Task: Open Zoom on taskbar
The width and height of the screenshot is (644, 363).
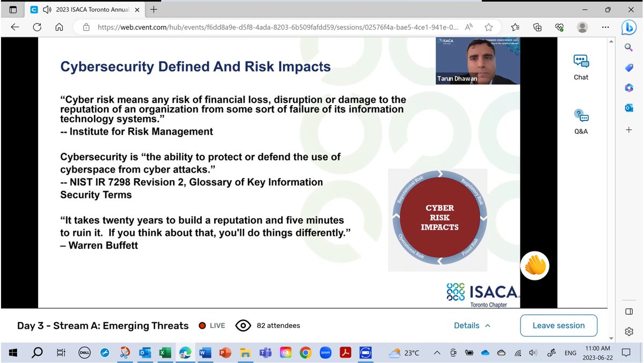Action: point(325,353)
